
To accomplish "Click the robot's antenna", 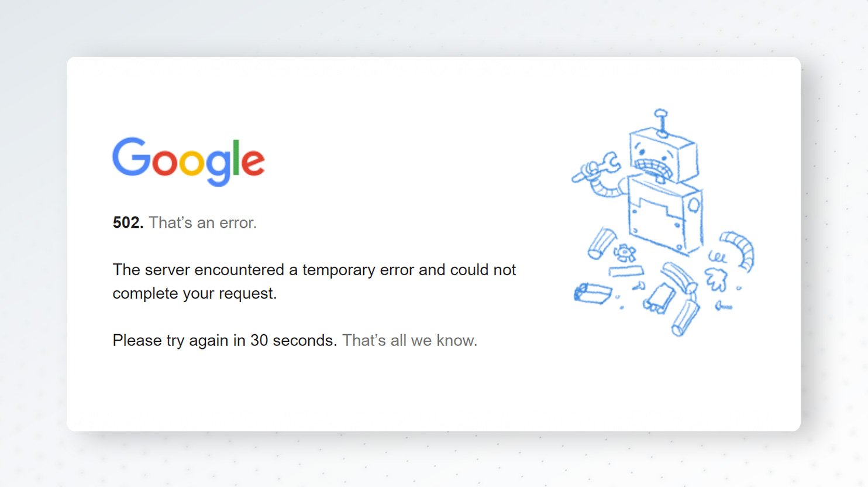I will pos(662,122).
